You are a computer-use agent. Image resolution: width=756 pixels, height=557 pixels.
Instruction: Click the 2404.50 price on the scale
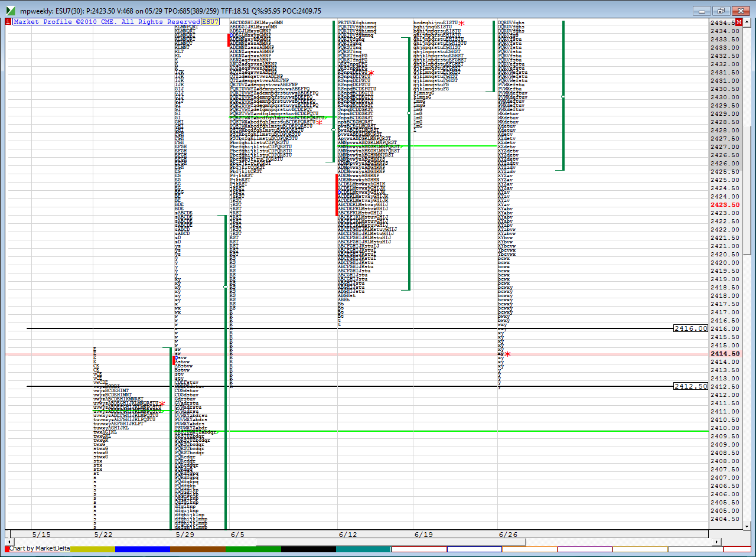[725, 519]
